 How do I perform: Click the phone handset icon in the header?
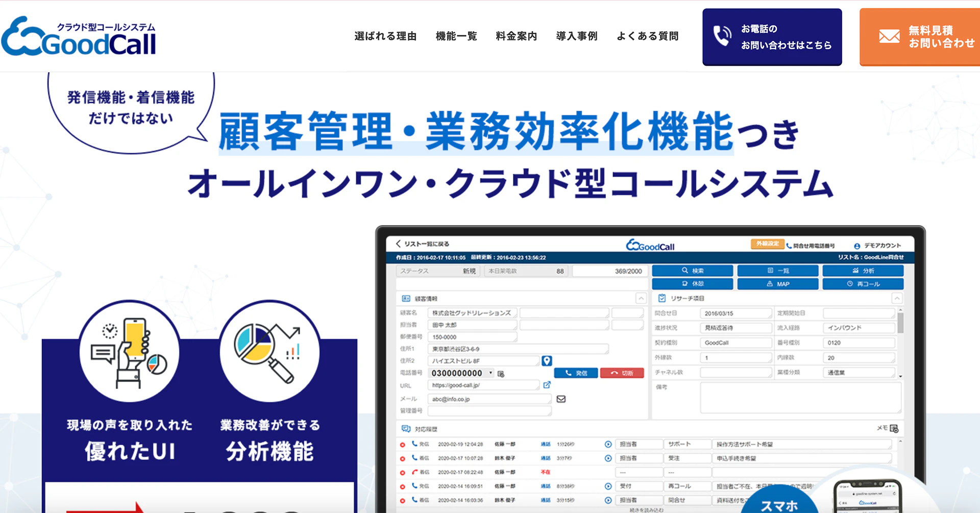click(x=722, y=36)
